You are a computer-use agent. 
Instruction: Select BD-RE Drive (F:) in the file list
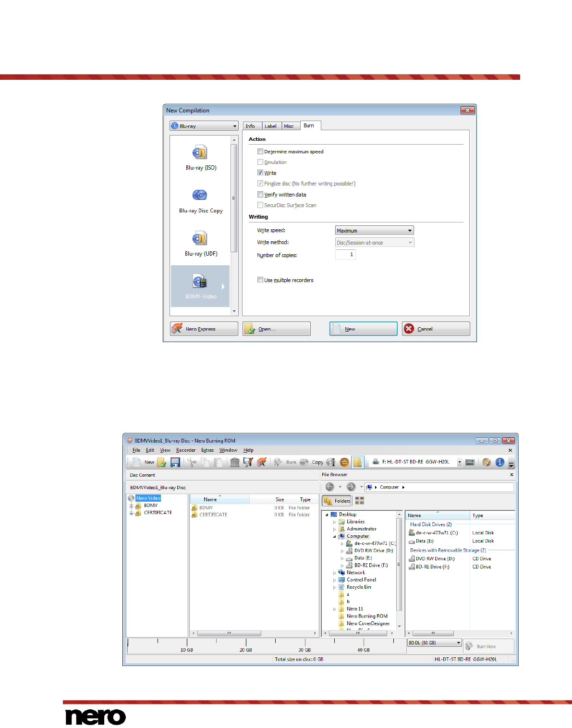pos(429,567)
